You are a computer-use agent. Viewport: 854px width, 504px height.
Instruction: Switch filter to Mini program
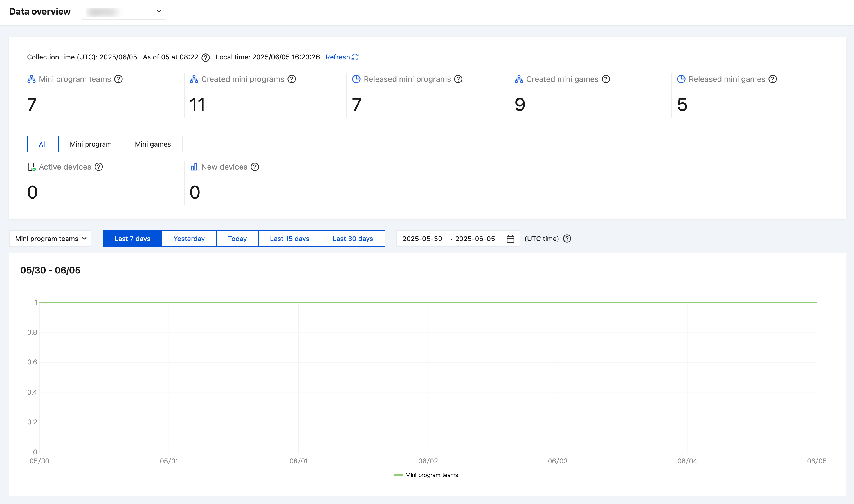(x=91, y=144)
